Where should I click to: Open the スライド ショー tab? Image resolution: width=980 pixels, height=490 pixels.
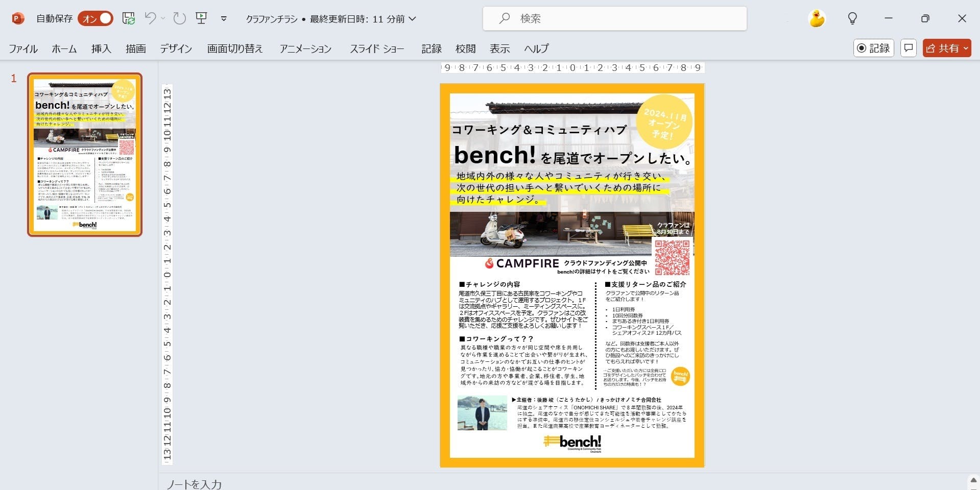point(377,48)
